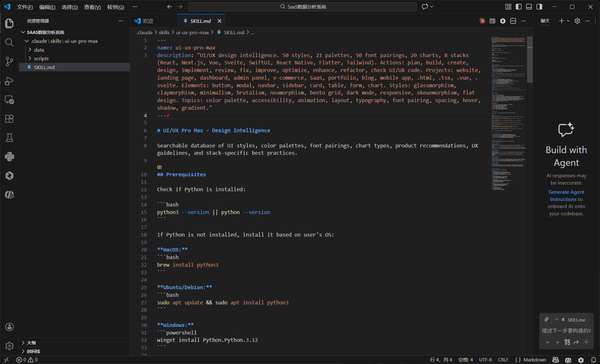Viewport: 600px width, 364px height.
Task: Toggle the primary side bar visibility
Action: click(519, 7)
